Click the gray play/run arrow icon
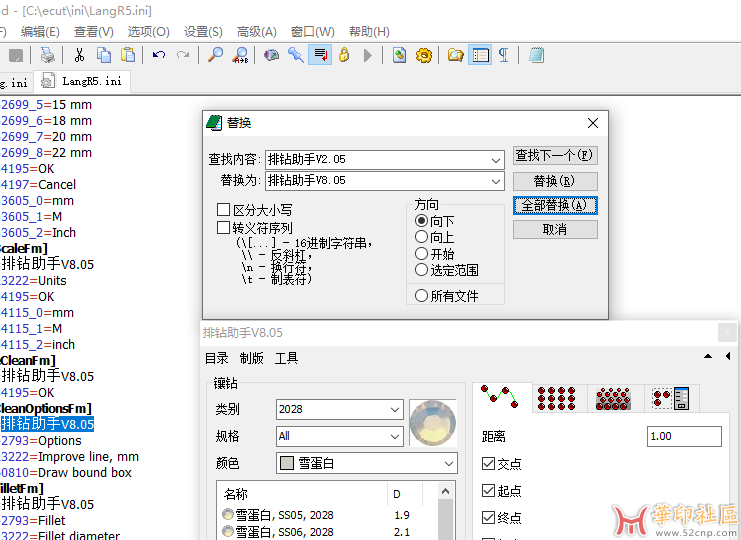741x540 pixels. pyautogui.click(x=368, y=55)
